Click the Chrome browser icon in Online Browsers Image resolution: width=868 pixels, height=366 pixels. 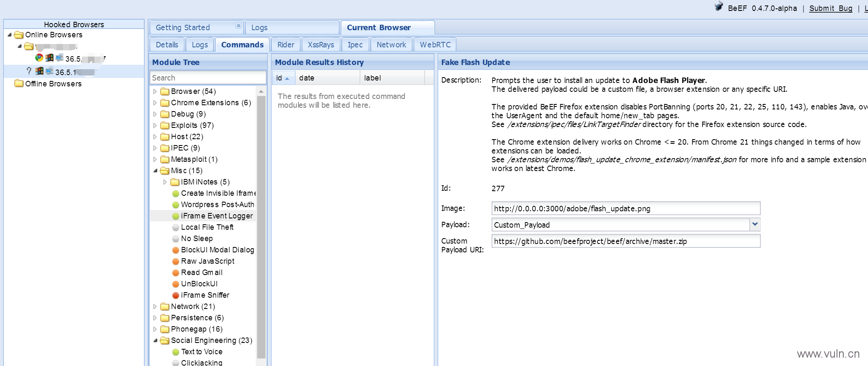click(x=39, y=58)
